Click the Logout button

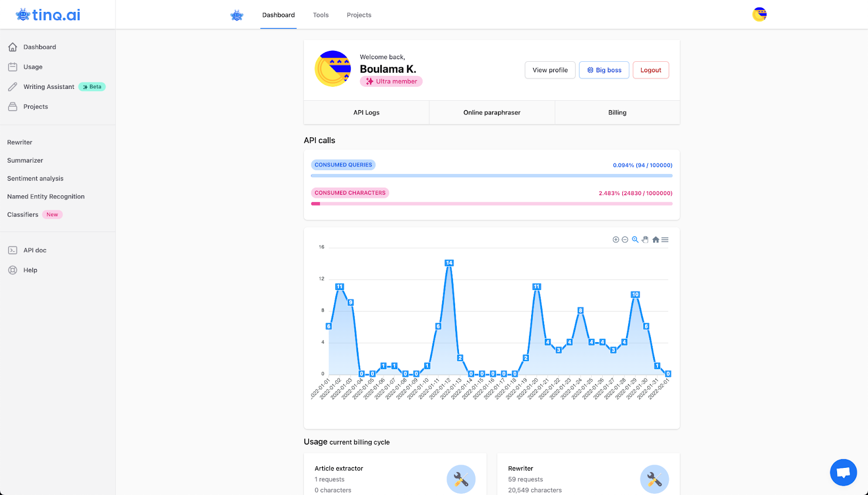650,70
